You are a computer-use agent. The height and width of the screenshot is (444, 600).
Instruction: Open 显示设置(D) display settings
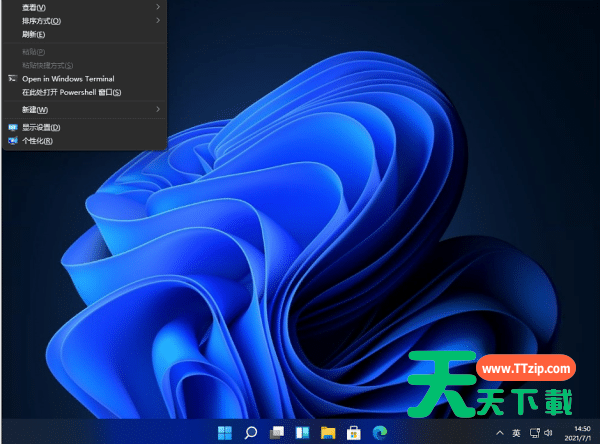point(42,127)
